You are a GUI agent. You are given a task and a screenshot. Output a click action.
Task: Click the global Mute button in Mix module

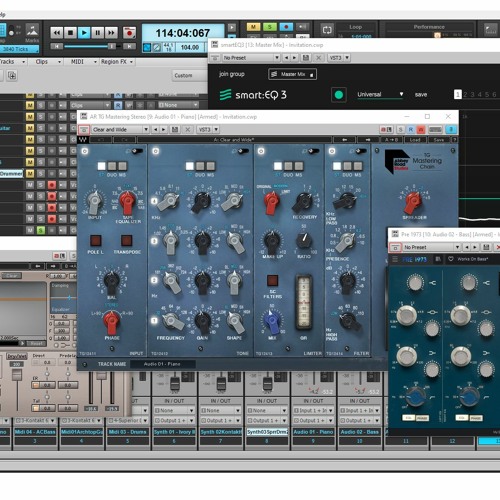coord(253,27)
